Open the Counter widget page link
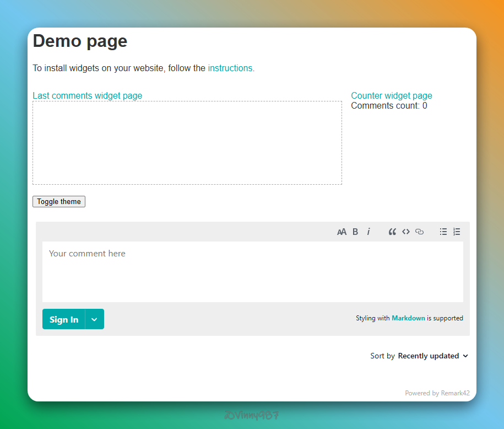 391,96
